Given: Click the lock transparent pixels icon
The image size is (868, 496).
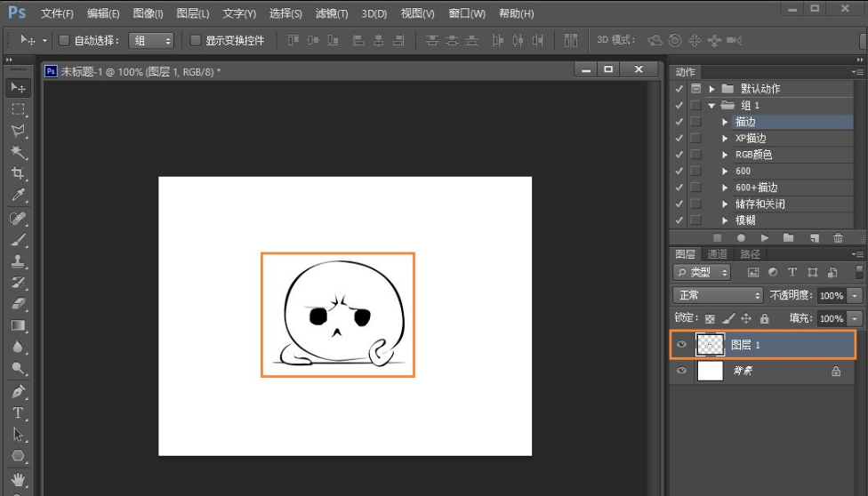Looking at the screenshot, I should tap(710, 318).
